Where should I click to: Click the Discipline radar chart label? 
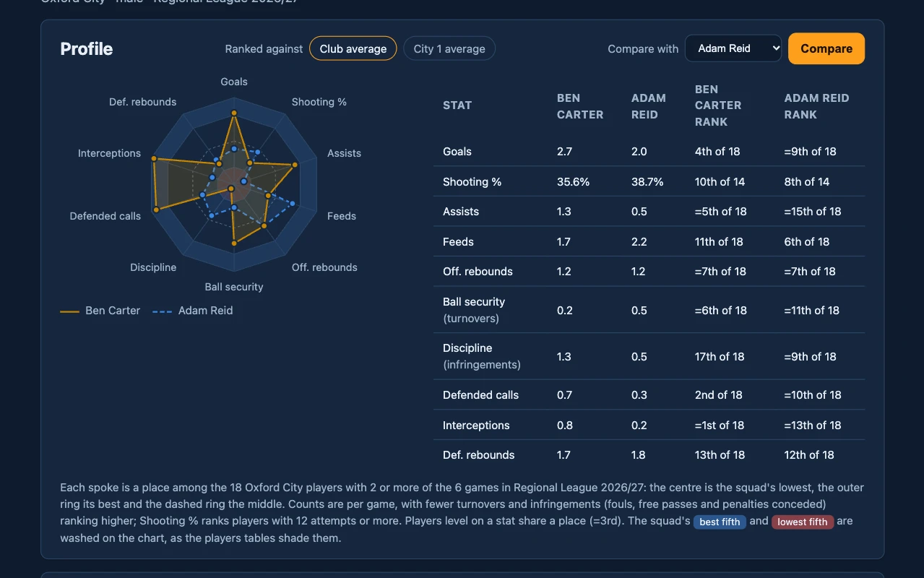click(153, 267)
